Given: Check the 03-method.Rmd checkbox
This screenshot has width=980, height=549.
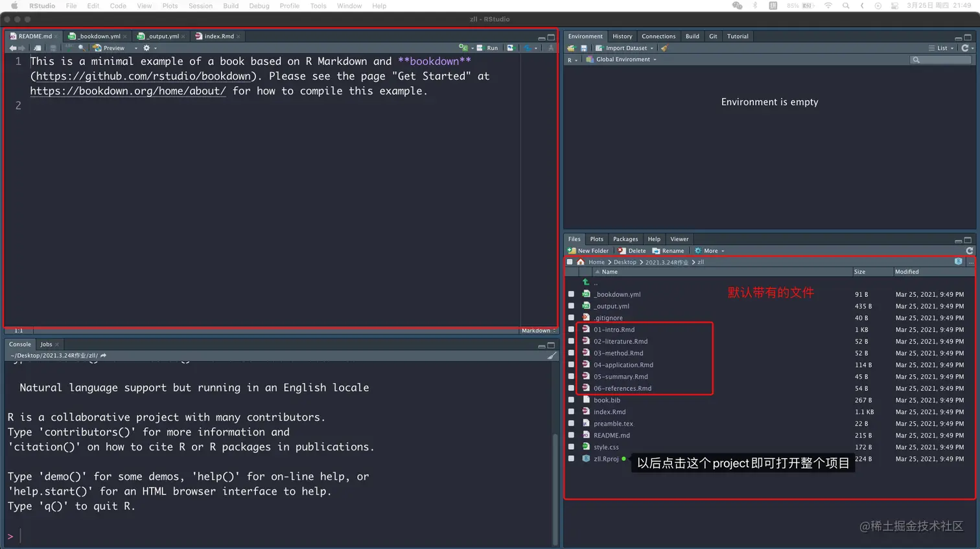Looking at the screenshot, I should pos(571,353).
